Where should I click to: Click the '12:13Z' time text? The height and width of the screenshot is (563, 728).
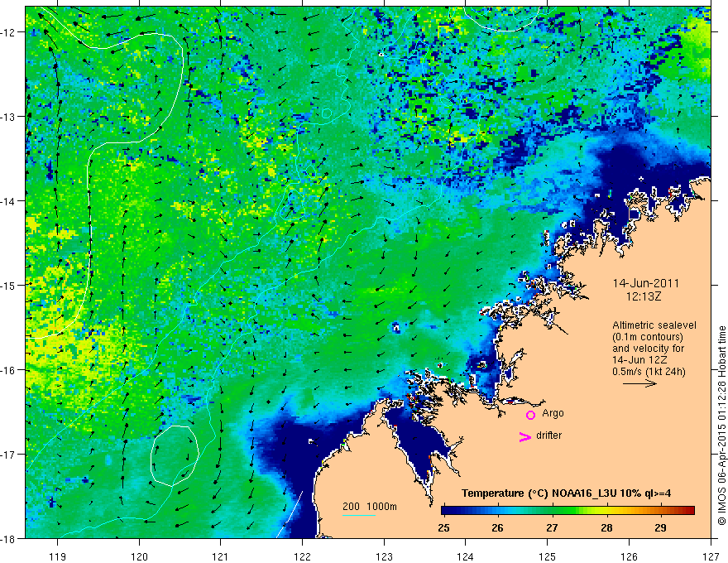[643, 296]
